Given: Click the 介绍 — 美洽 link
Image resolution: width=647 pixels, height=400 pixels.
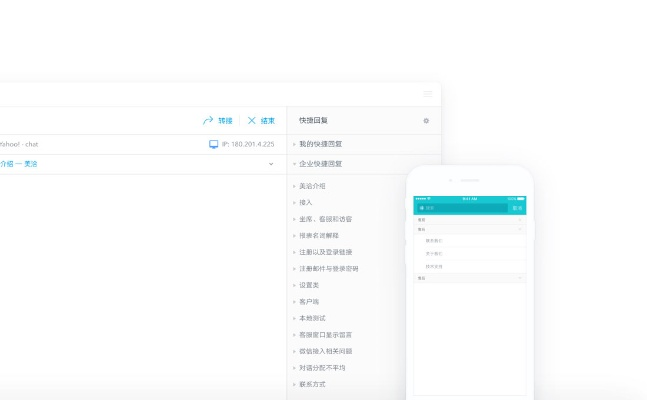Looking at the screenshot, I should click(x=19, y=164).
